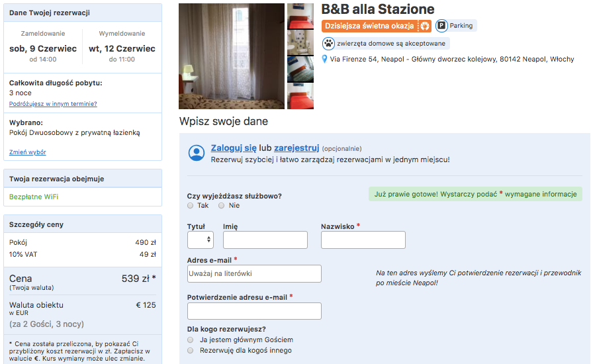Choose 'Ja jestem głównym Gościem' option
Viewport: 591px width, 364px height.
click(x=191, y=340)
